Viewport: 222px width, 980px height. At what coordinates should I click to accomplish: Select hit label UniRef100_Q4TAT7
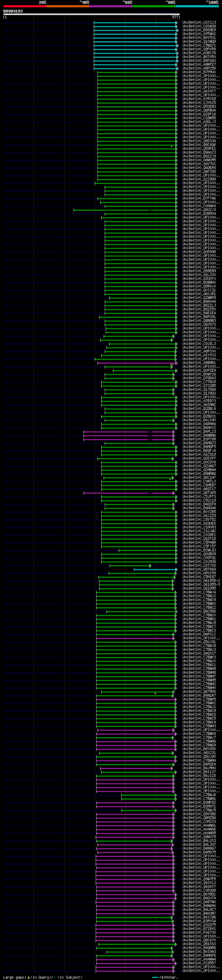(x=199, y=91)
